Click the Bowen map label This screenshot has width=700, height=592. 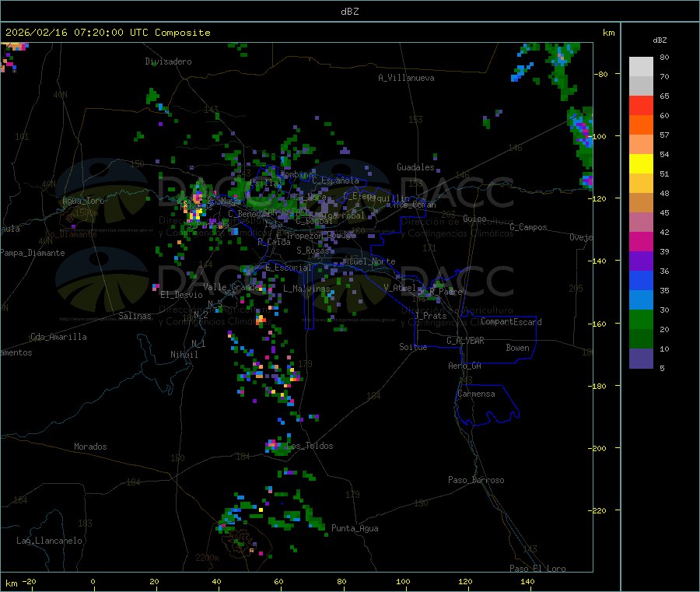517,348
